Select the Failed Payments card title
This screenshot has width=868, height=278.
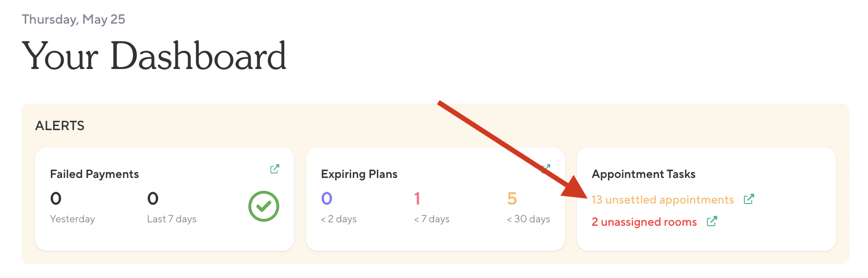point(95,174)
